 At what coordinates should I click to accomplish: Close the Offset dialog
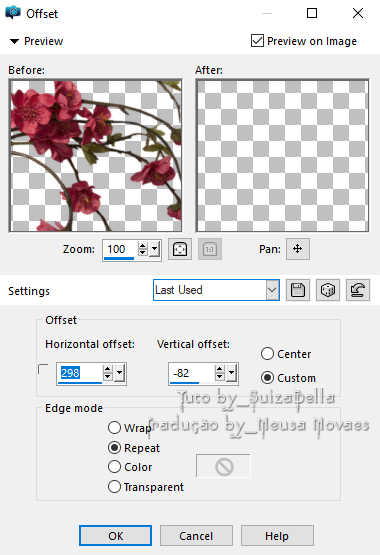coord(358,13)
